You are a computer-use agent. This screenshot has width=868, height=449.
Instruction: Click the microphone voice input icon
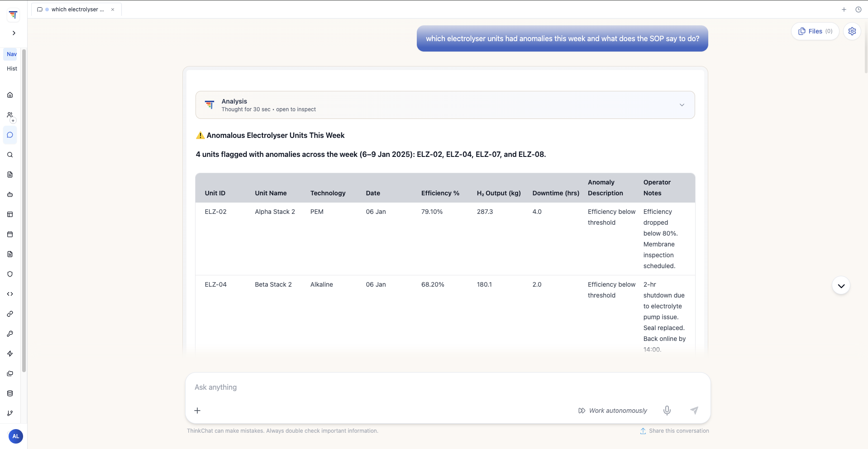click(x=667, y=411)
